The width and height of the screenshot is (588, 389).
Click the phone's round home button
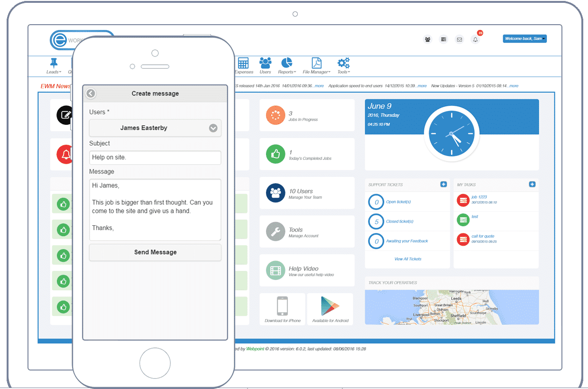(x=155, y=363)
